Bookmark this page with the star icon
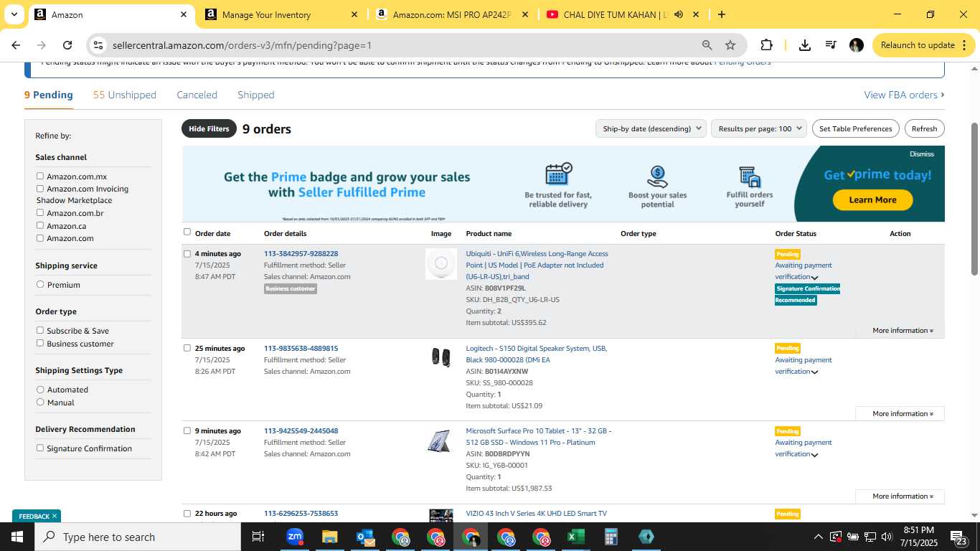Image resolution: width=980 pixels, height=551 pixels. [730, 45]
